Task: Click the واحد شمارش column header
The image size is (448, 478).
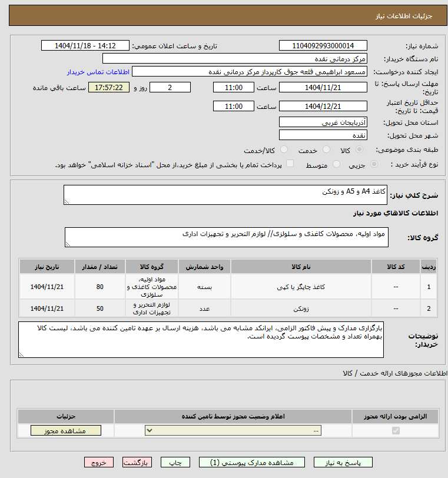Action: [204, 267]
